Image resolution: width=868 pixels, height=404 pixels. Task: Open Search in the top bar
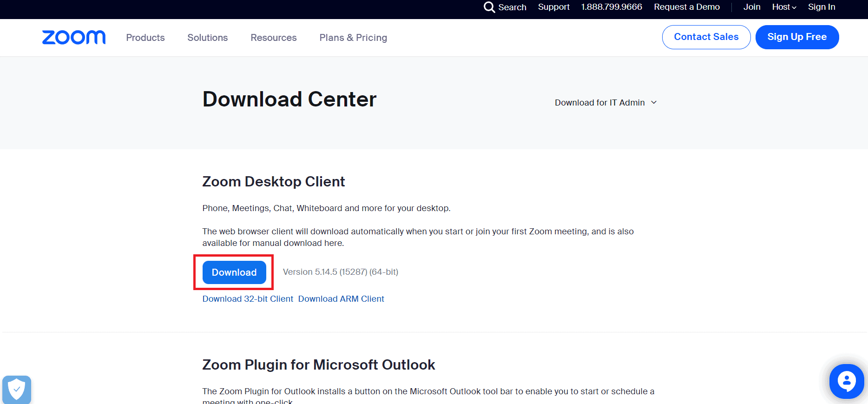coord(505,7)
